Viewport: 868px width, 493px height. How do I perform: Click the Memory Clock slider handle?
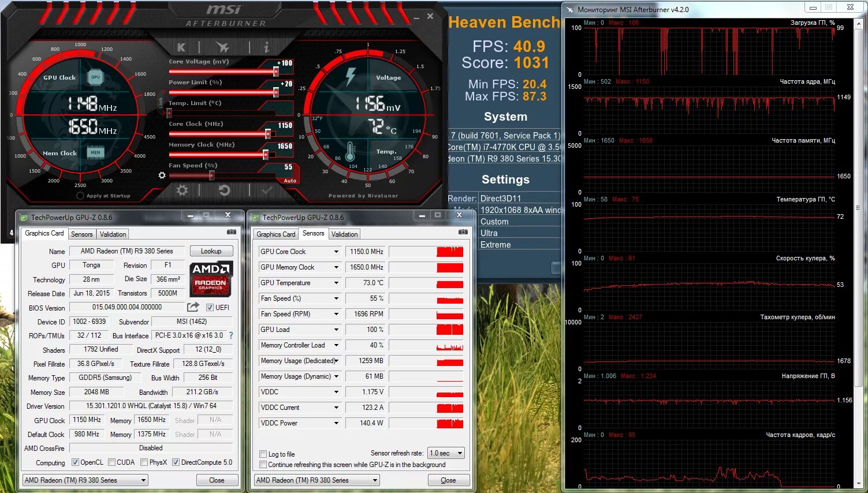coord(266,155)
